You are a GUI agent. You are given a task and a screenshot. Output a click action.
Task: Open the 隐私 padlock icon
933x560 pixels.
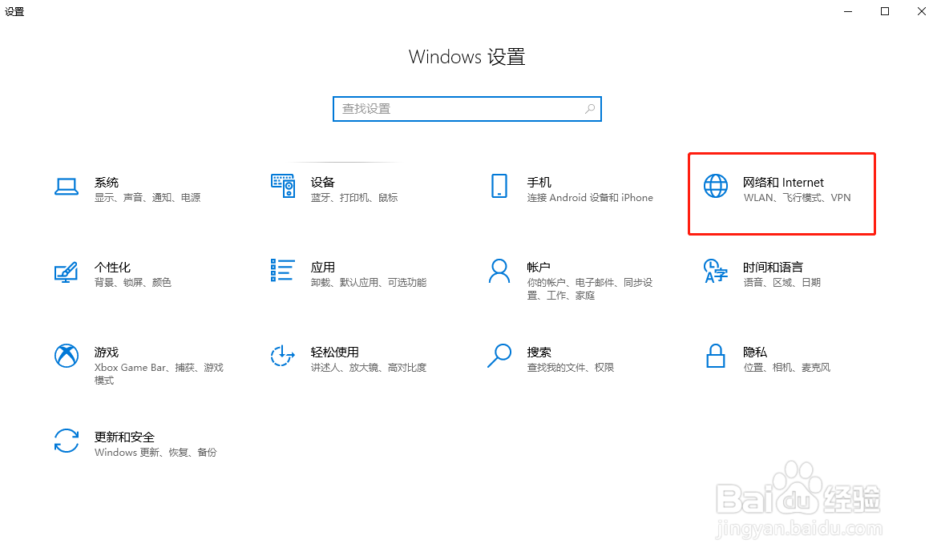point(715,356)
